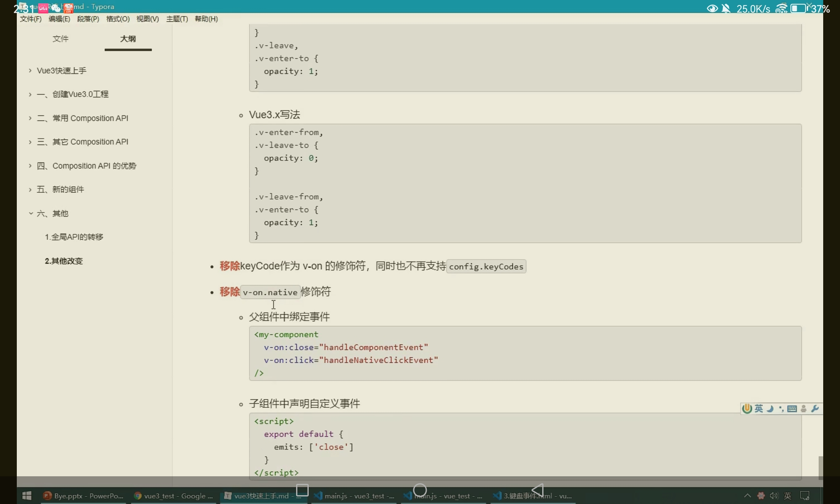Open the 格式(O) menu
840x504 pixels.
118,19
